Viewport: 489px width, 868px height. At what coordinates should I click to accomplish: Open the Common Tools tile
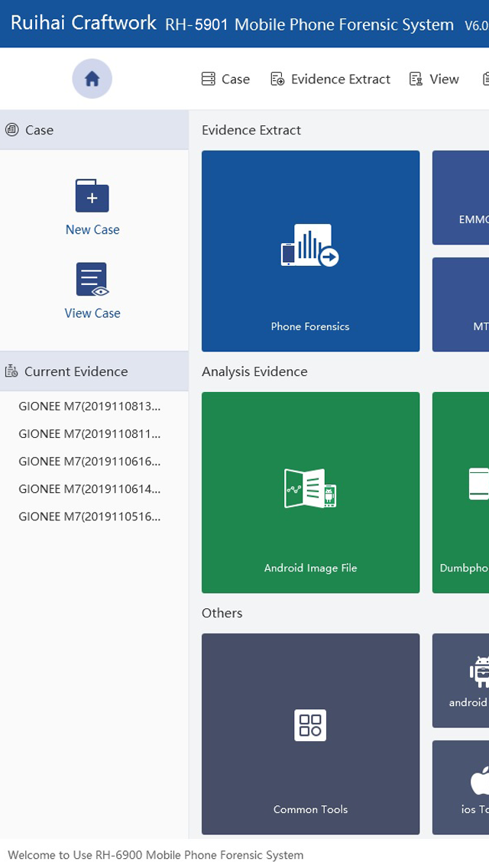pos(310,734)
